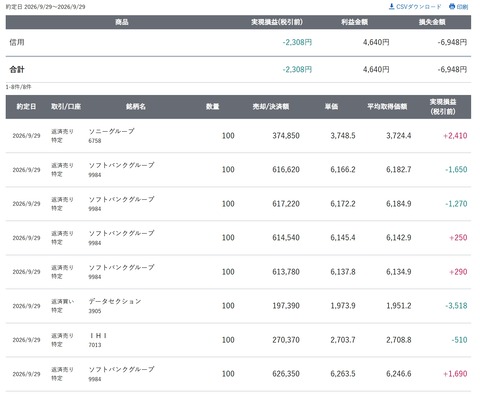Select the 数量 column header
Viewport: 480px width, 397px height.
coord(213,107)
